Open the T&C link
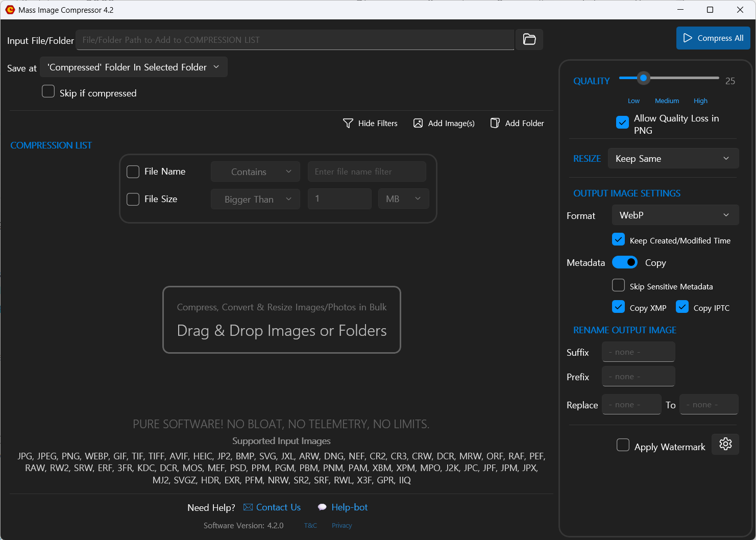The height and width of the screenshot is (540, 756). 310,526
